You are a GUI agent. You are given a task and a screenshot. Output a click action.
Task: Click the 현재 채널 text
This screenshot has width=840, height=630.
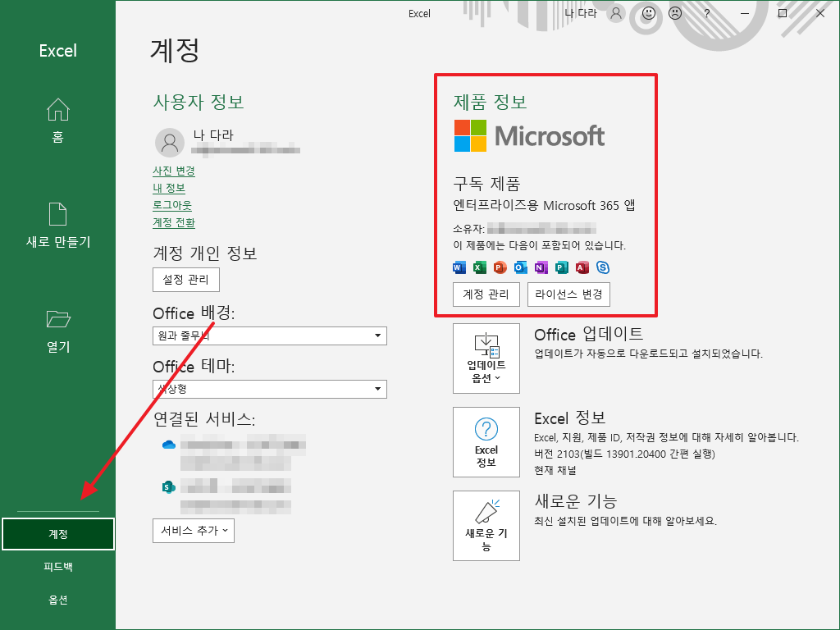pyautogui.click(x=555, y=470)
